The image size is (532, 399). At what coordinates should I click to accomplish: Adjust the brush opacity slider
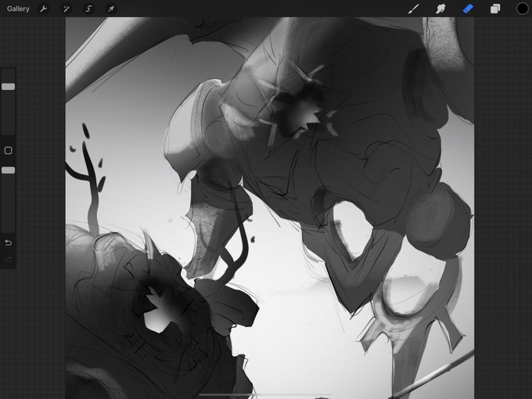tap(8, 170)
